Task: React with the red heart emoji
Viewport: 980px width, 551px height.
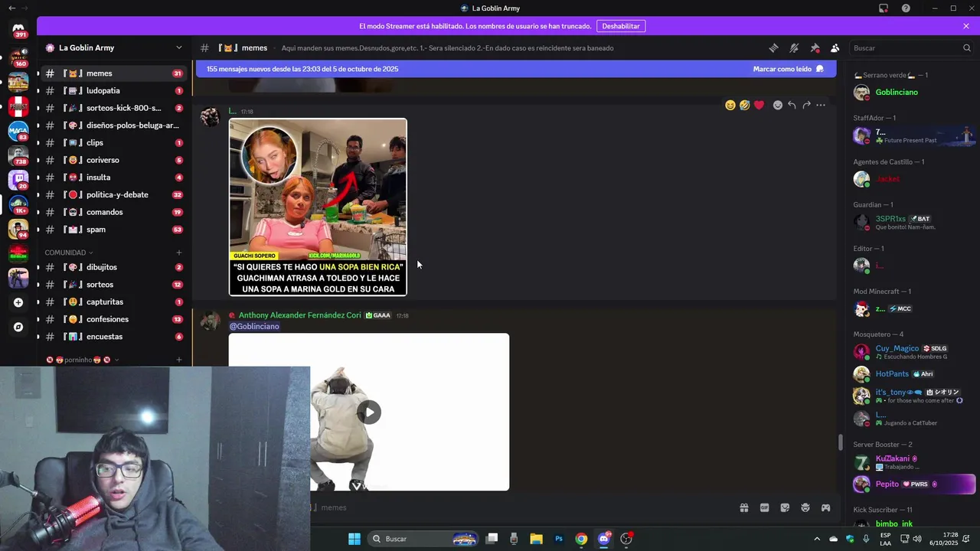Action: click(x=759, y=105)
